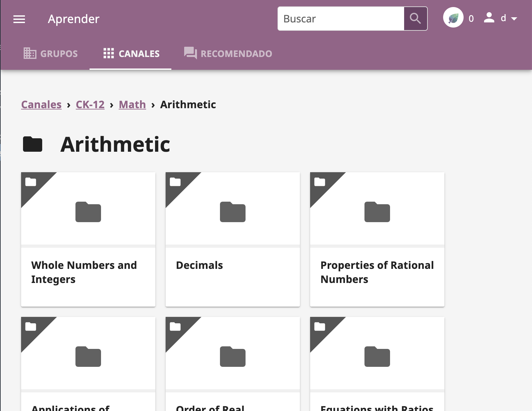Click the search magnifier button
The height and width of the screenshot is (411, 532).
415,19
